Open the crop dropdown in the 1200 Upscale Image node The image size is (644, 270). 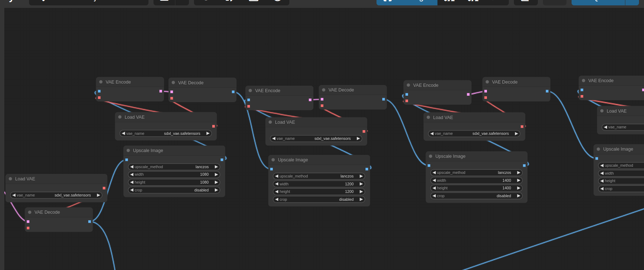tap(319, 200)
